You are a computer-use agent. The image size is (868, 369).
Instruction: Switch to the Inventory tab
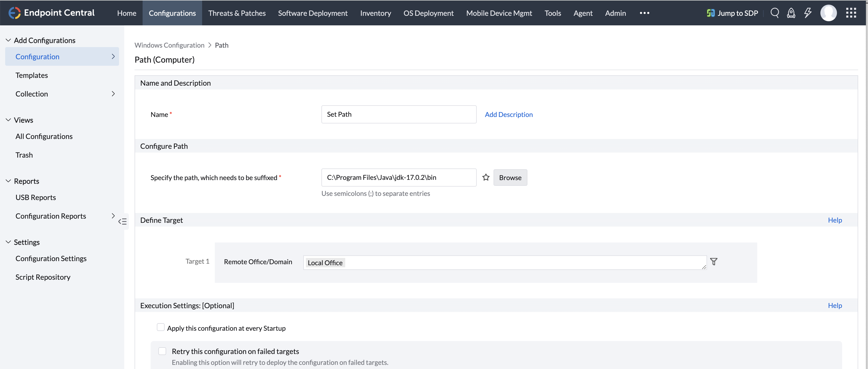tap(375, 13)
